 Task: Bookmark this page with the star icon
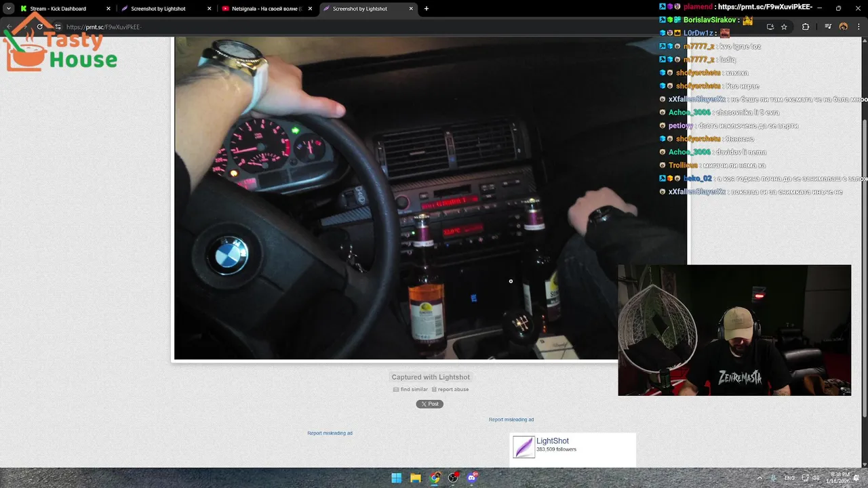click(x=784, y=27)
